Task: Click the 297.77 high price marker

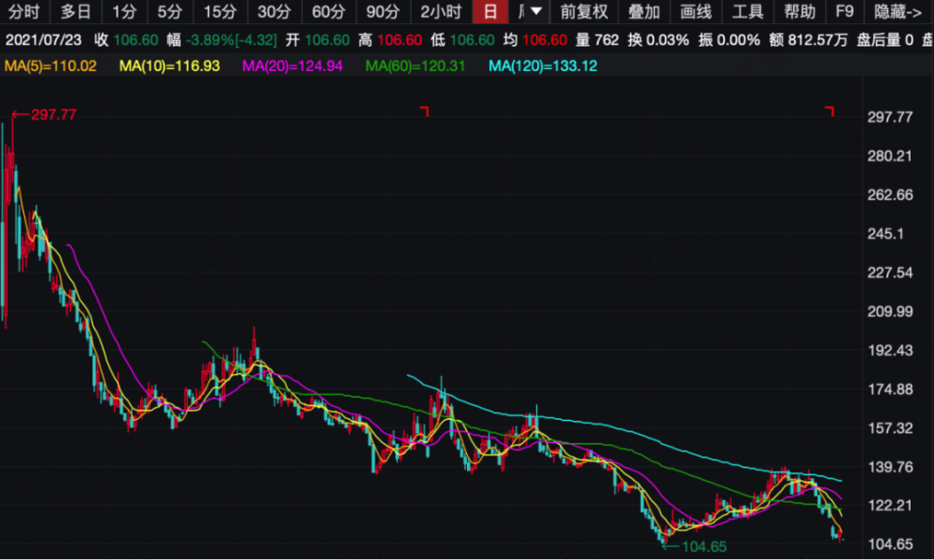Action: [45, 114]
